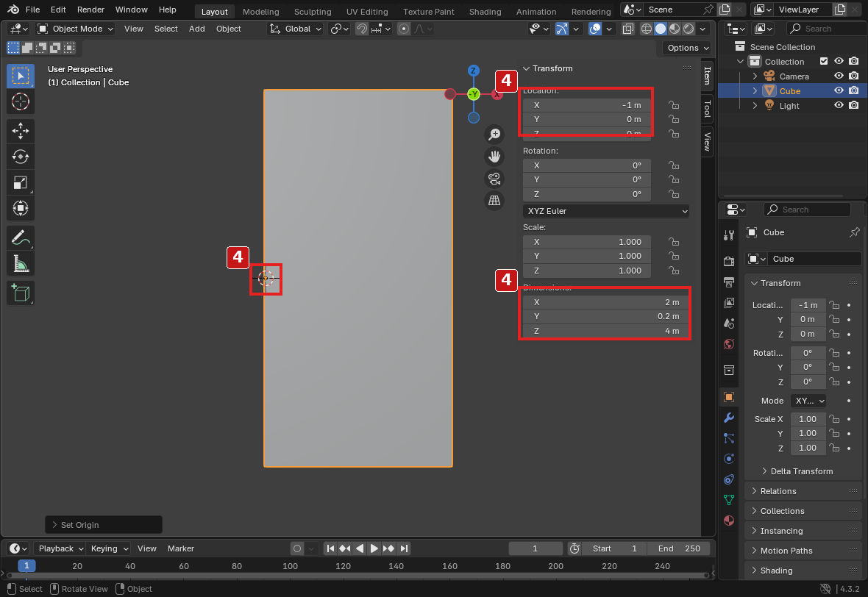Activate the Select Box tool

pyautogui.click(x=21, y=76)
